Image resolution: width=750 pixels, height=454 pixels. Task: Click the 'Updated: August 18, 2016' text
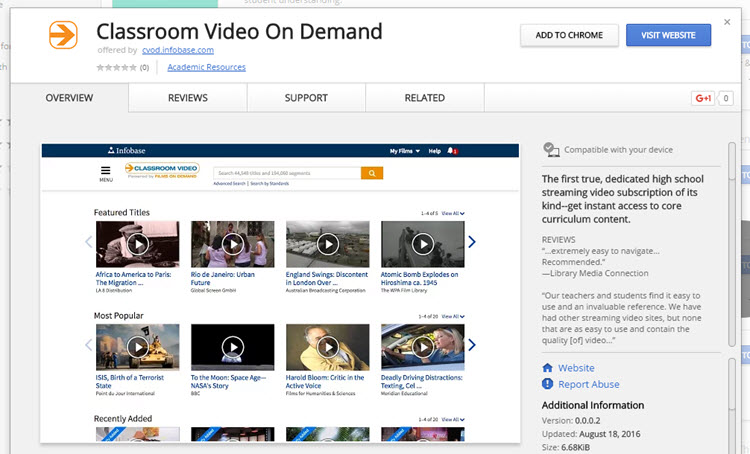(x=591, y=434)
